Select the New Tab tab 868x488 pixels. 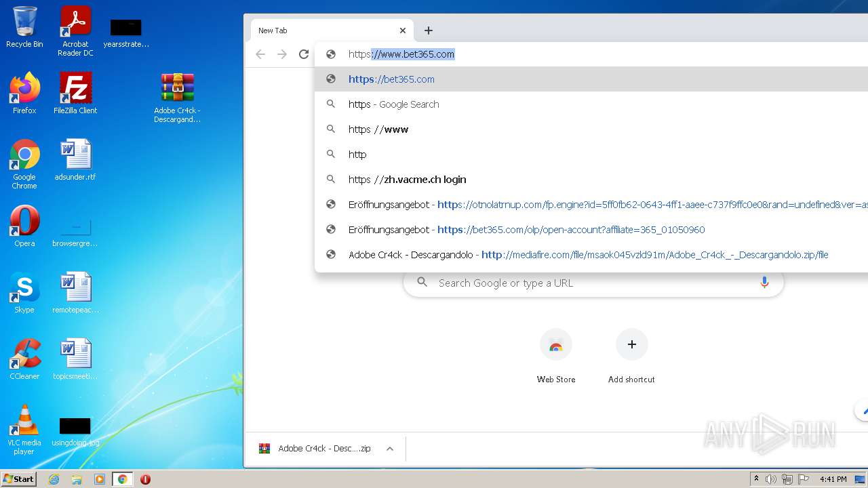332,30
